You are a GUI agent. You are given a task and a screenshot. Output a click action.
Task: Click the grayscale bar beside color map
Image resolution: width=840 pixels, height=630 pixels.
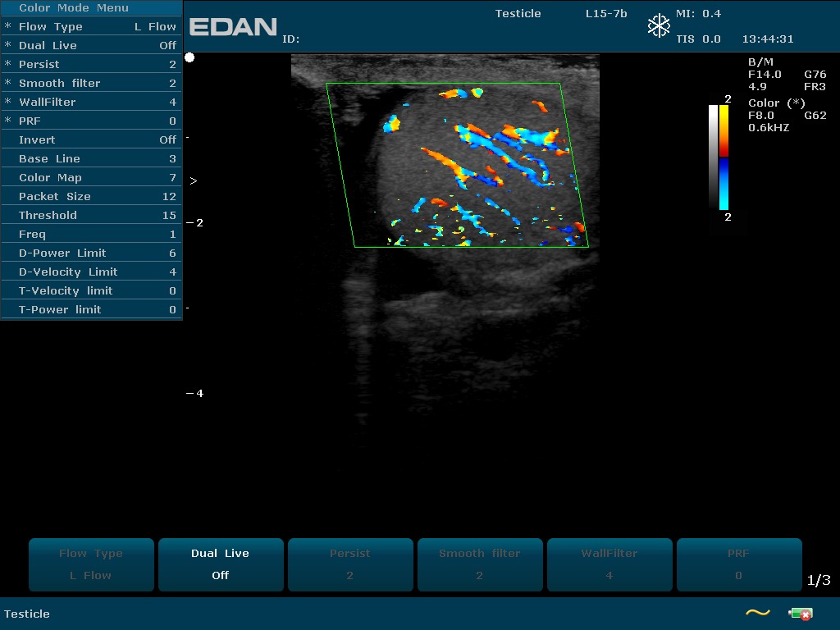[713, 157]
